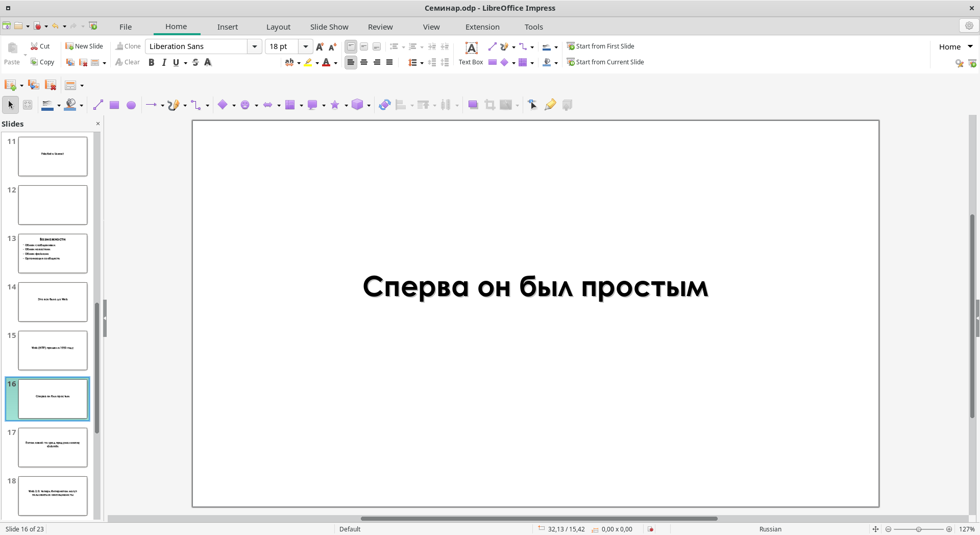Viewport: 980px width, 535px height.
Task: Switch to the Insert tab
Action: [227, 27]
